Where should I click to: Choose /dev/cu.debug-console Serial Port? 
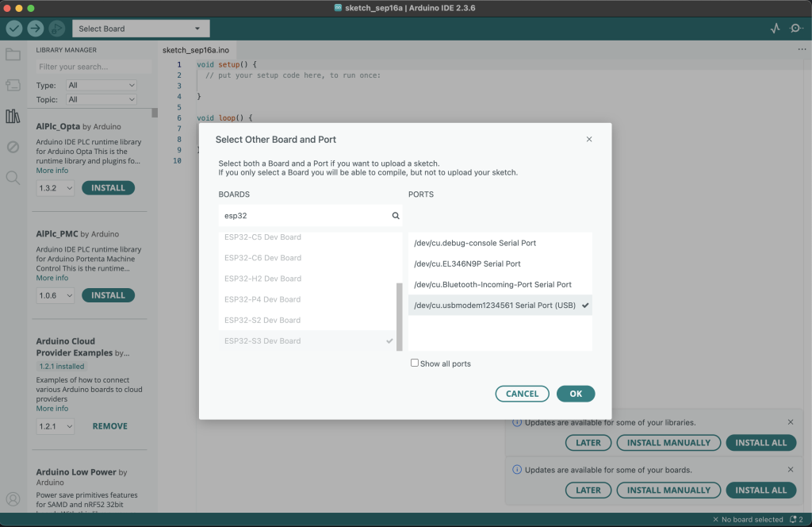500,243
